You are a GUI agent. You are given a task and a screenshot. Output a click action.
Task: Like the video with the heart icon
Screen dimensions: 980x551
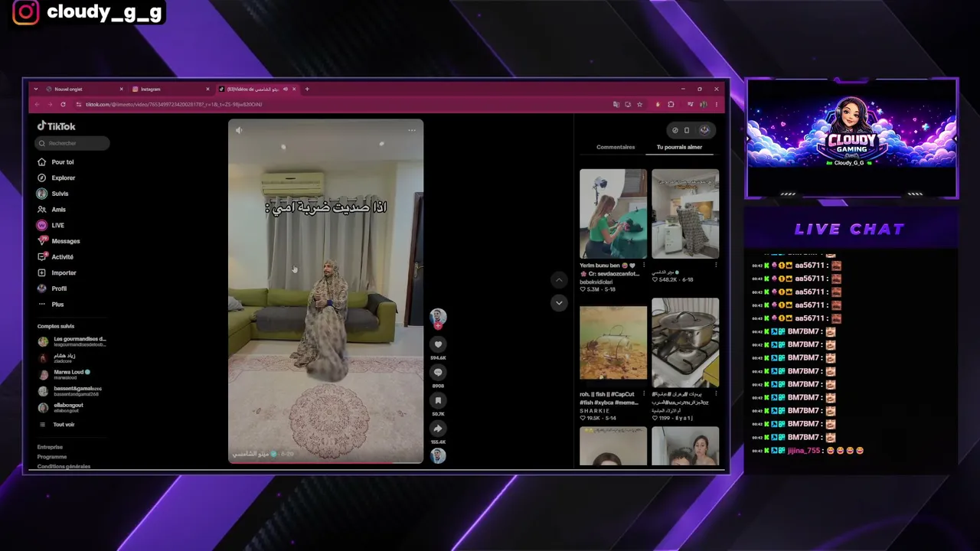(438, 344)
